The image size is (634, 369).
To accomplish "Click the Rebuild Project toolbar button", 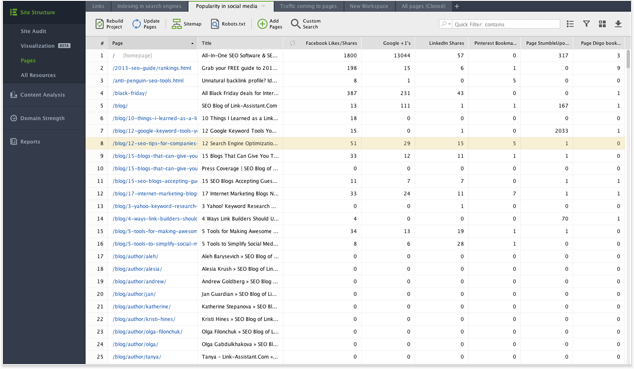I will (x=109, y=24).
